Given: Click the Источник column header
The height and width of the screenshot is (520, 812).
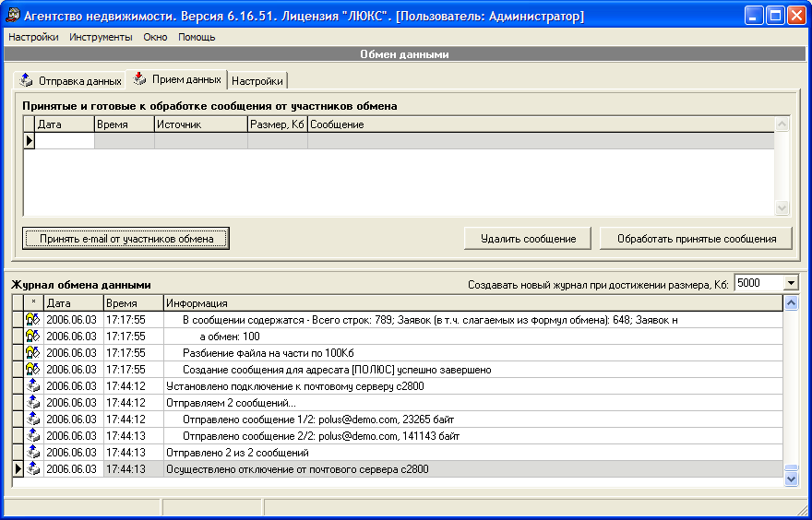Looking at the screenshot, I should click(201, 124).
